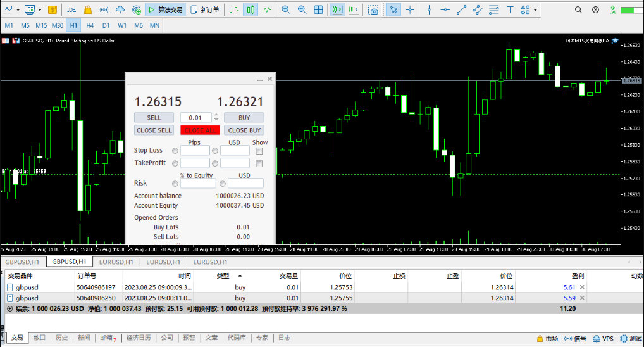
Task: Open the 专家 experts tab
Action: 262,338
